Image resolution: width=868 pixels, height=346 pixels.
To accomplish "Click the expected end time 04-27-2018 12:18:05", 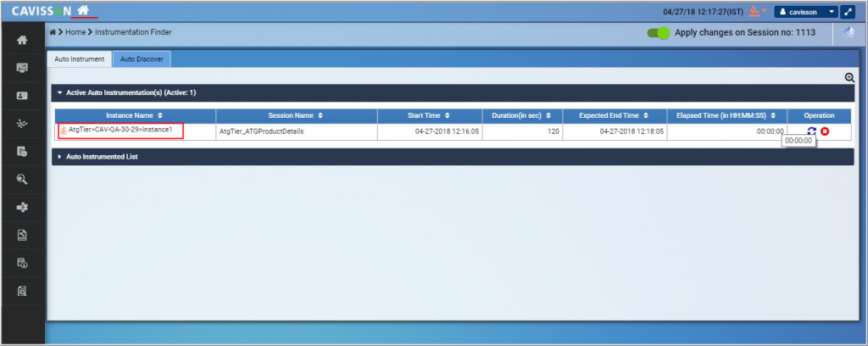I will click(x=632, y=131).
